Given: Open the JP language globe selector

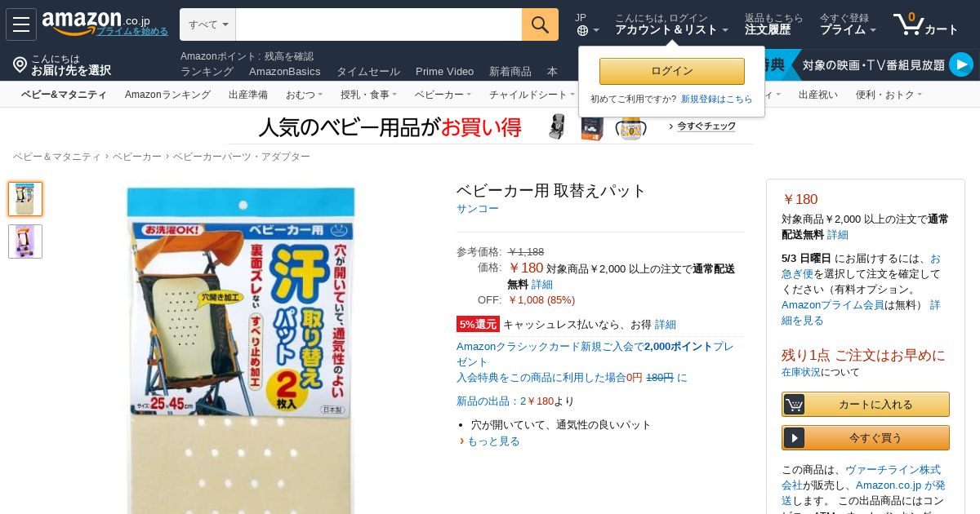Looking at the screenshot, I should pos(587,24).
